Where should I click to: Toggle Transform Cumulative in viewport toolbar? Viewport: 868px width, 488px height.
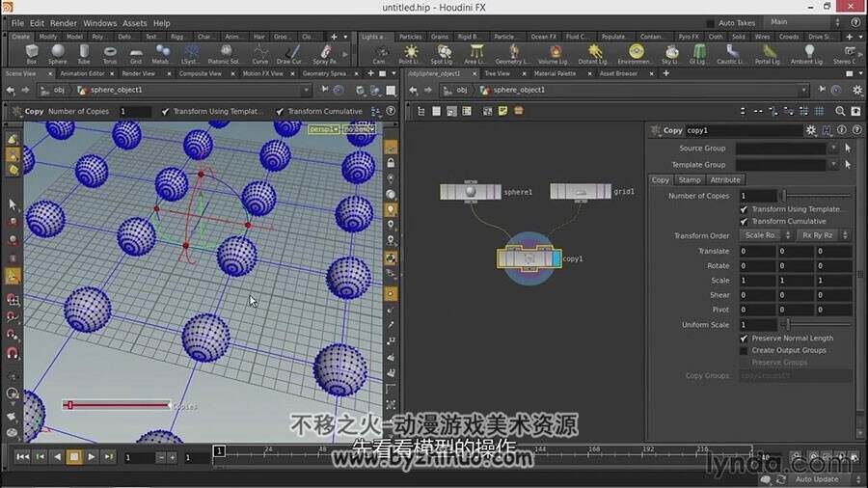point(280,112)
